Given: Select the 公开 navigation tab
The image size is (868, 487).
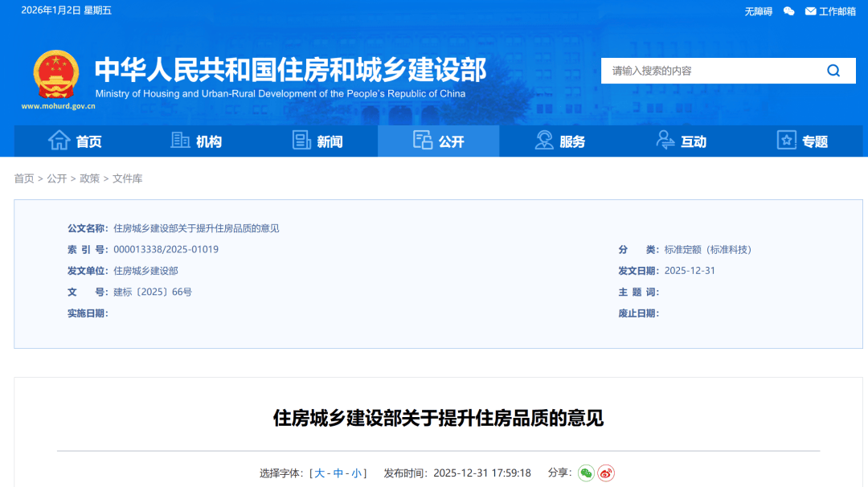Looking at the screenshot, I should pos(439,141).
